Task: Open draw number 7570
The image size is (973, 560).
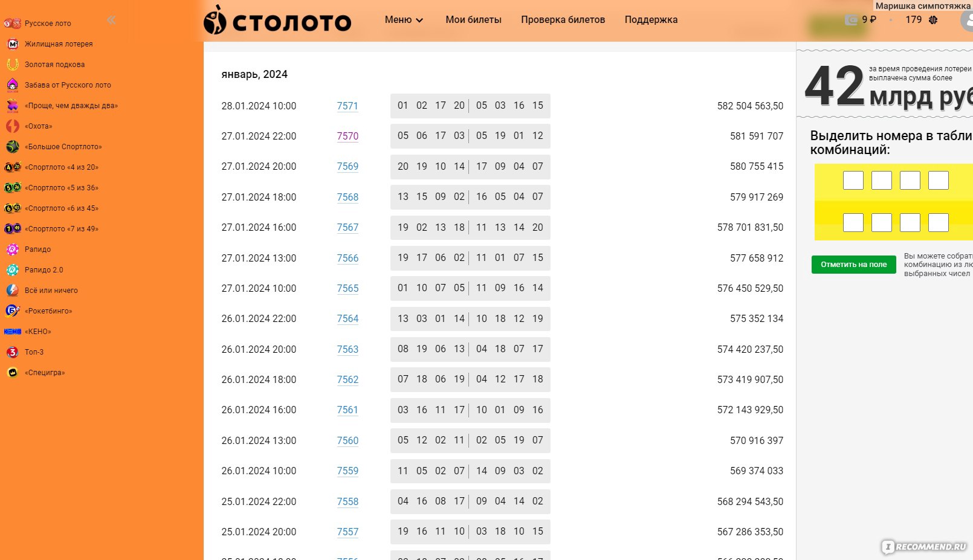Action: [347, 137]
